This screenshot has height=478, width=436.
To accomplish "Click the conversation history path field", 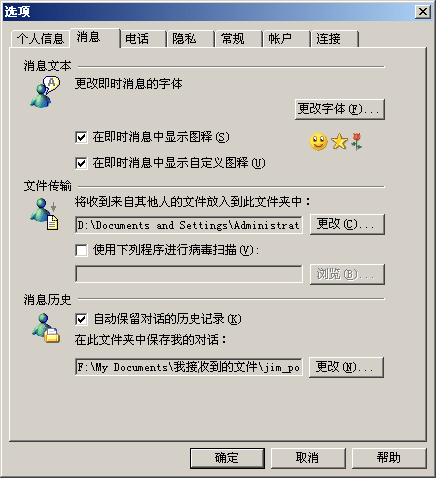I will [189, 367].
